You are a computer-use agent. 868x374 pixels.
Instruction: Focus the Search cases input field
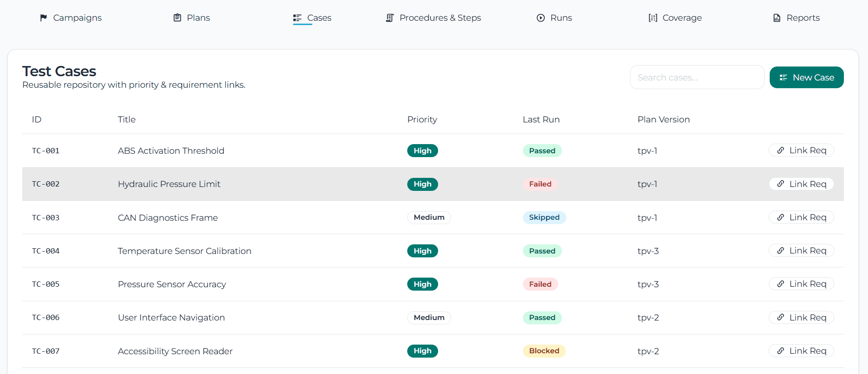[x=696, y=78]
